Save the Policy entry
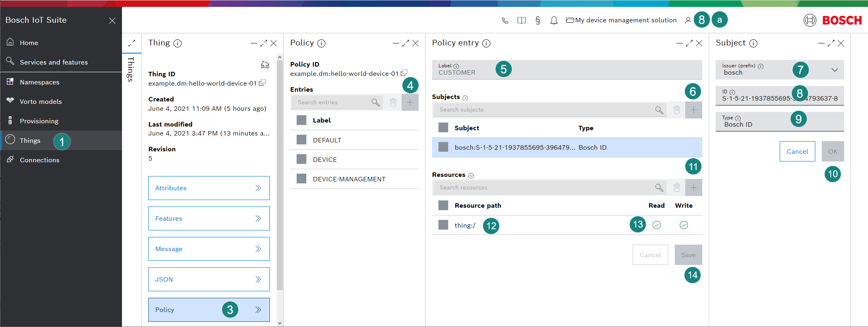The image size is (868, 327). [x=688, y=255]
